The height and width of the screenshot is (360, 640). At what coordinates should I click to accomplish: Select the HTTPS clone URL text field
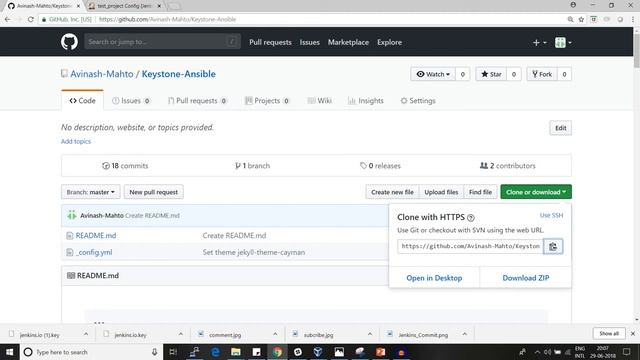coord(470,246)
